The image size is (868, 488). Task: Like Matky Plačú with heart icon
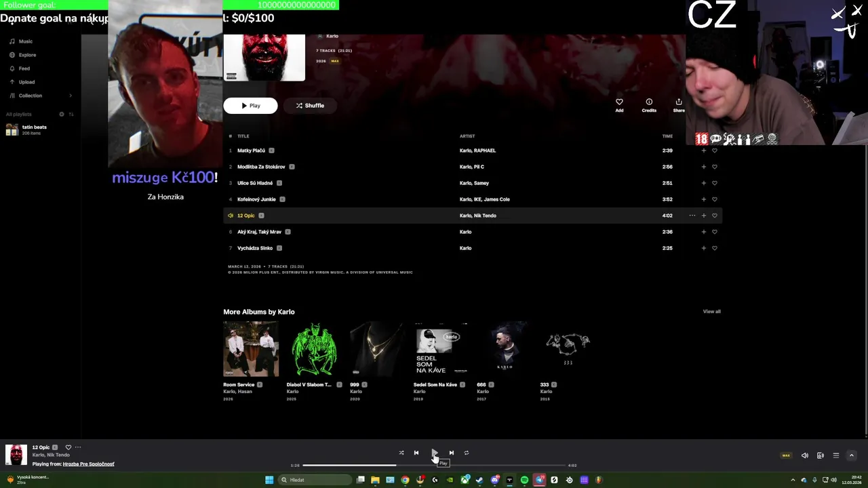pyautogui.click(x=714, y=150)
